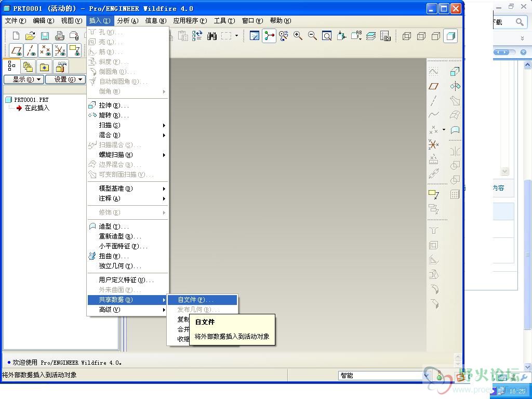Viewport: 532px width, 399px height.
Task: Select the Datum Plane tool in right toolbar
Action: coord(434,86)
